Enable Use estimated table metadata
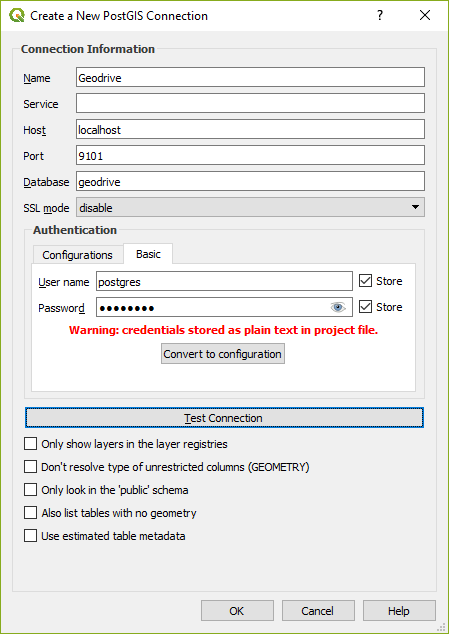Screen dimensions: 449x634 pyautogui.click(x=30, y=536)
